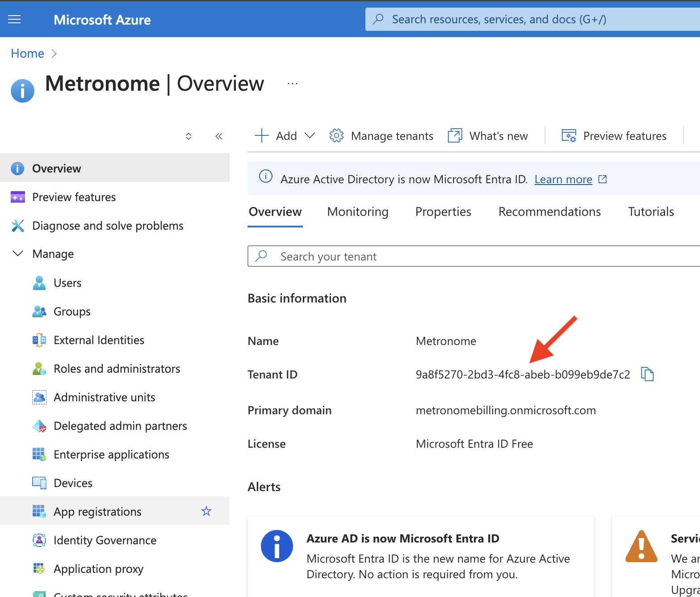
Task: Open the ellipsis more options next to Overview title
Action: (x=293, y=84)
